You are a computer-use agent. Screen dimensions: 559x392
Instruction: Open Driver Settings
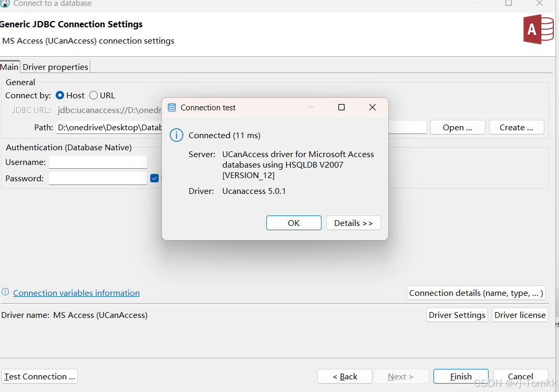point(457,315)
